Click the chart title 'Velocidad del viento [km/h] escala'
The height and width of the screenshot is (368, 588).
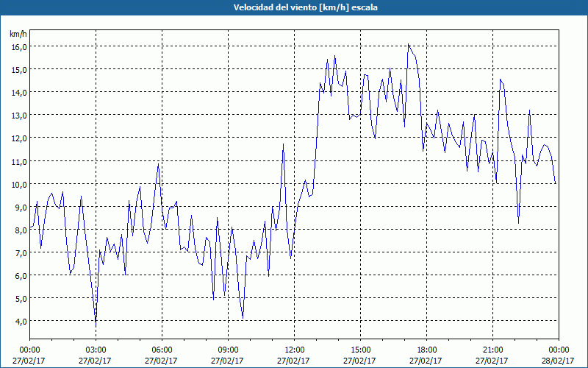pos(305,7)
